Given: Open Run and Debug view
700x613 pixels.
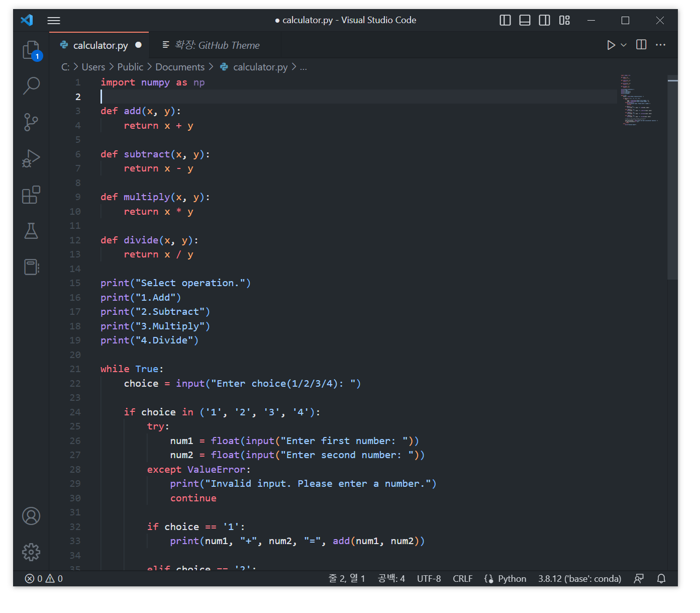Looking at the screenshot, I should [x=31, y=158].
